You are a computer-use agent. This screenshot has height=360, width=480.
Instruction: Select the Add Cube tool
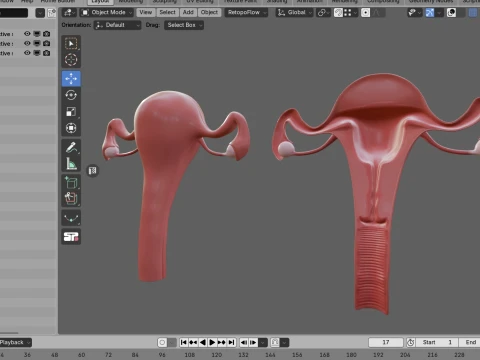71,183
